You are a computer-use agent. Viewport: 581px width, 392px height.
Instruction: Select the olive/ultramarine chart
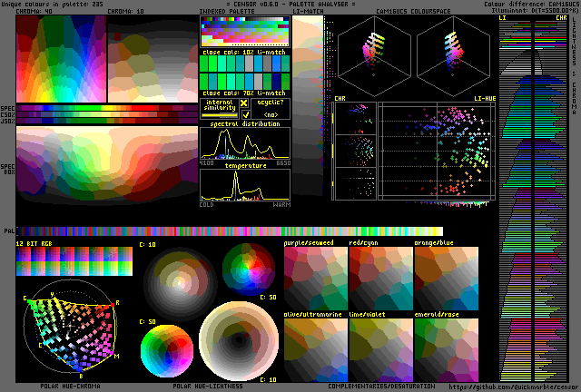(315, 348)
